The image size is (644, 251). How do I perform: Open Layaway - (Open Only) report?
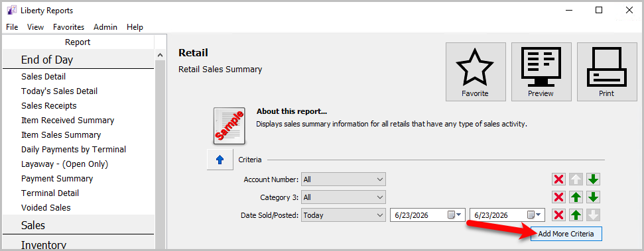(x=64, y=164)
